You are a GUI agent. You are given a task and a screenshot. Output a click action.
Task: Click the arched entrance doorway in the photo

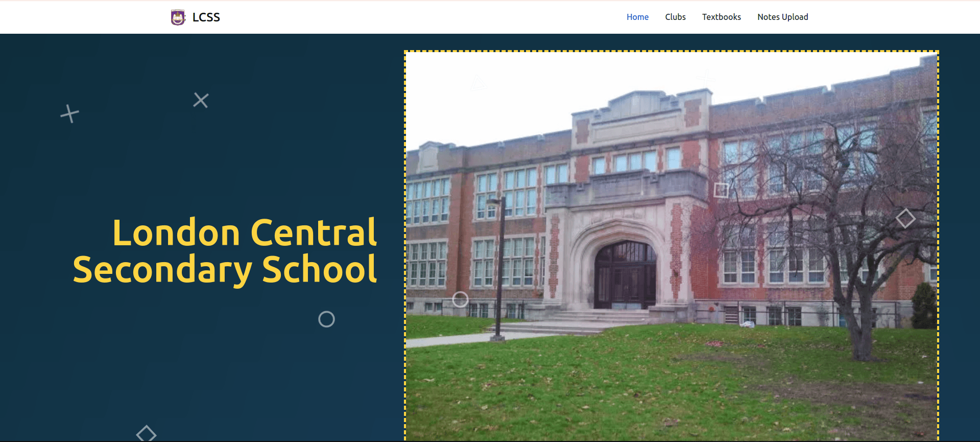[x=625, y=276]
